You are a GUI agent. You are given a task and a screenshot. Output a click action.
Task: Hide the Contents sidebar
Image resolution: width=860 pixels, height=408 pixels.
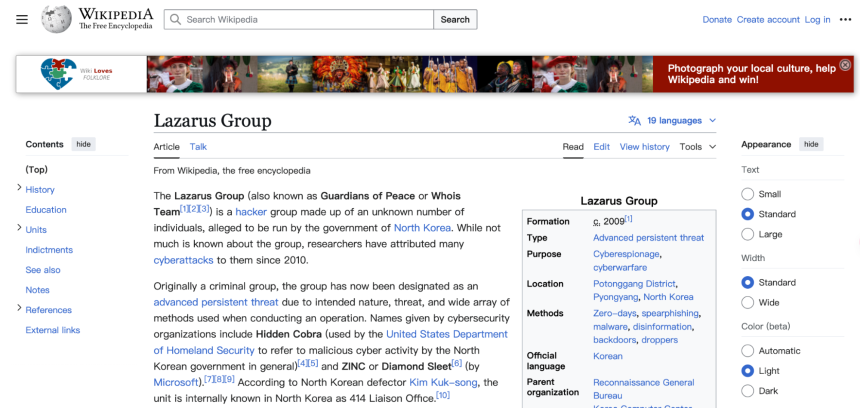tap(83, 144)
